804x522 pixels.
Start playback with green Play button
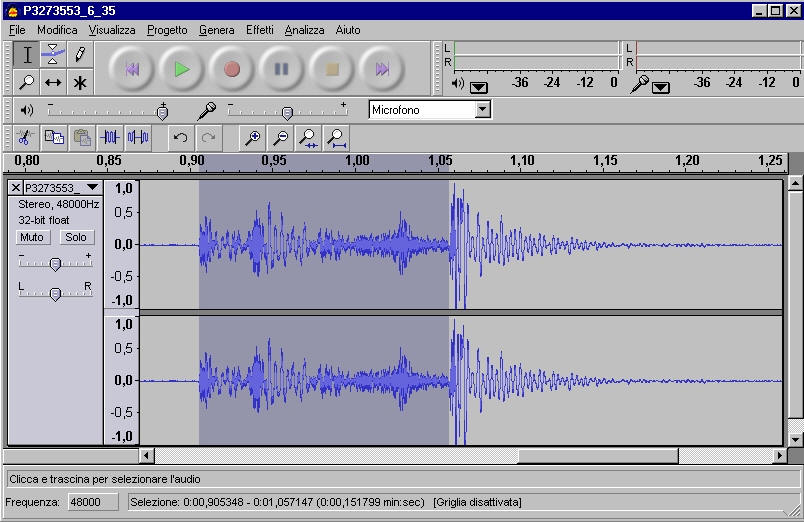coord(182,69)
